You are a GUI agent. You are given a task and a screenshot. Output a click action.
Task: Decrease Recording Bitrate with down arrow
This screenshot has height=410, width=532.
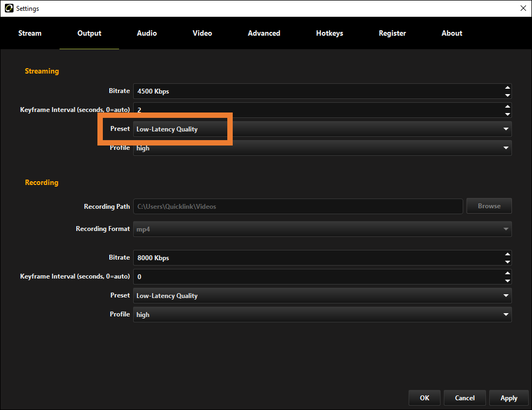(507, 262)
